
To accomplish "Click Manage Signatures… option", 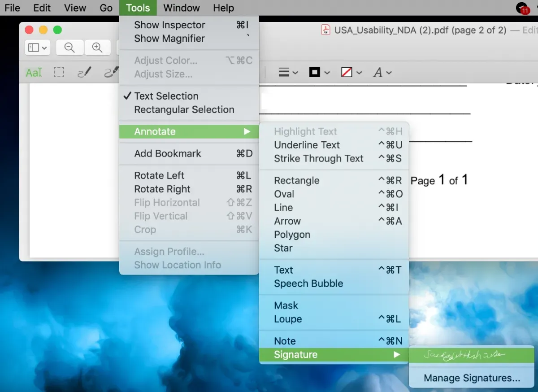I will pos(472,378).
